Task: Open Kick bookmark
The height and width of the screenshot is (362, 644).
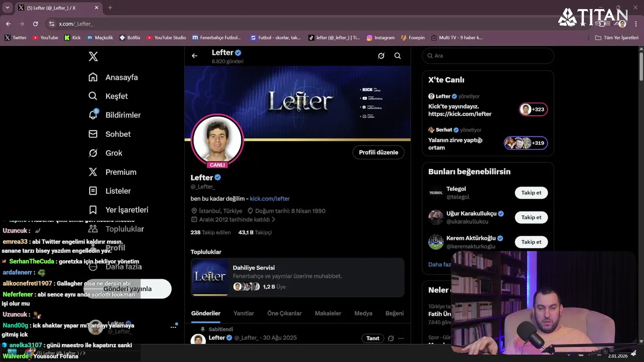Action: click(72, 38)
